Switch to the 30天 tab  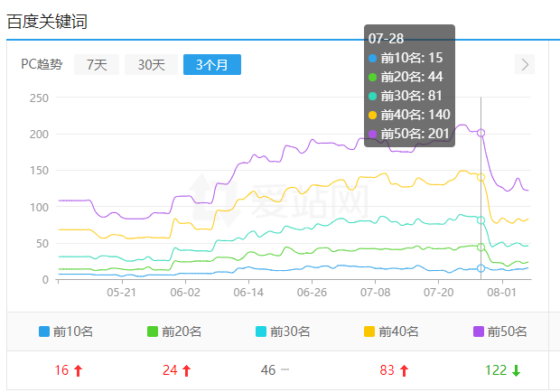151,64
